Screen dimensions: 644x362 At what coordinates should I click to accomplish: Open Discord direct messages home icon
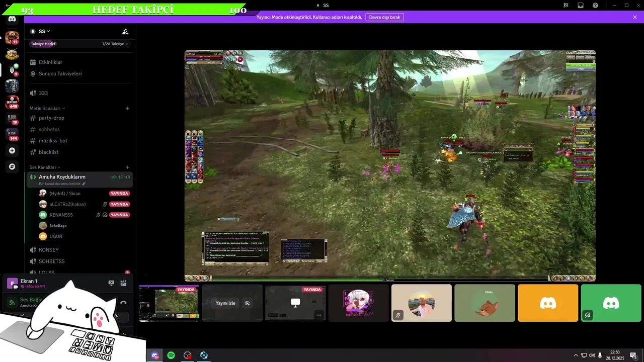coord(12,19)
